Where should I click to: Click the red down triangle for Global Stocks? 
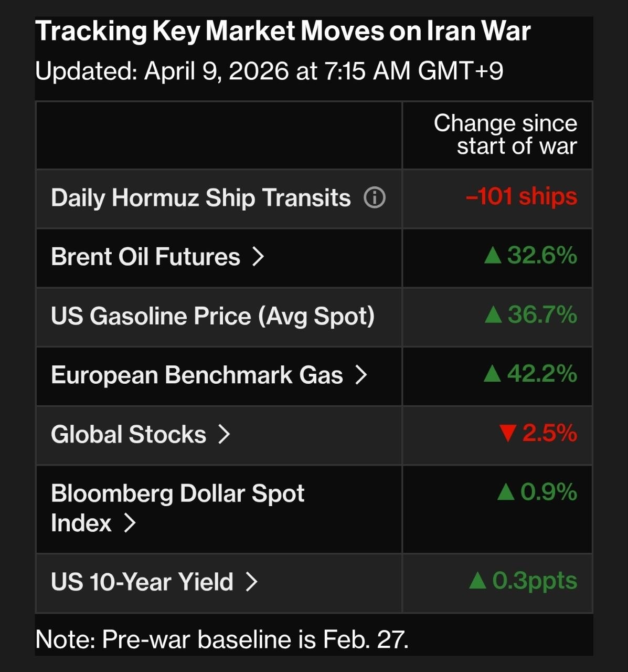(507, 434)
